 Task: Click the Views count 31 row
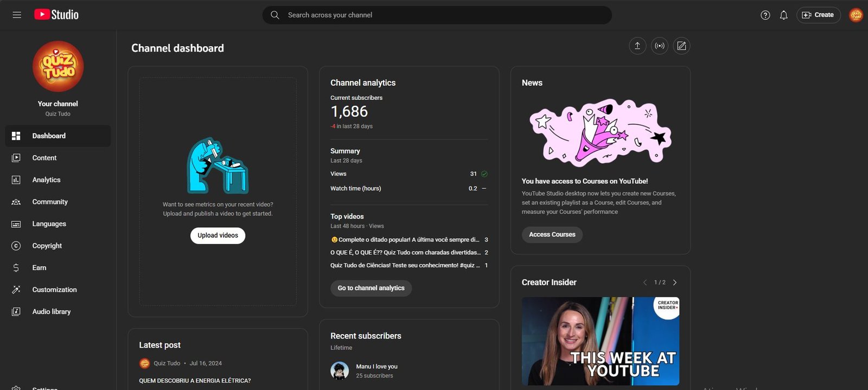409,174
